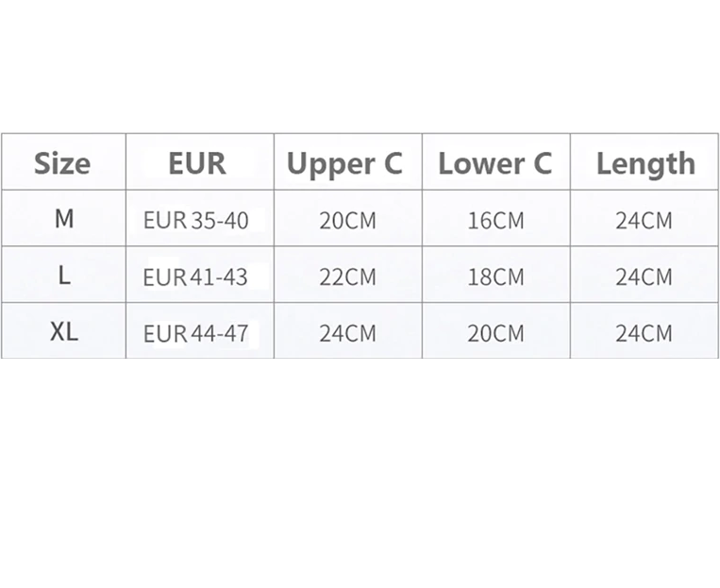
Task: Click the 22CM Upper C cell
Action: coord(347,277)
